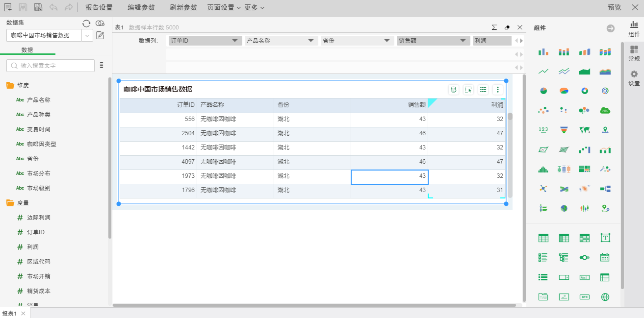Refresh the dataset with the circular arrows icon
Viewport: 644px width, 318px height.
[86, 23]
